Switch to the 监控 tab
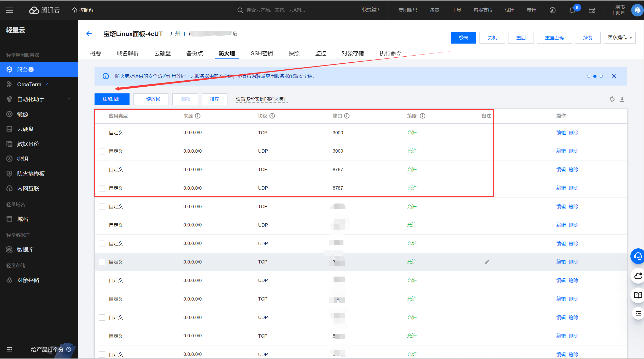 point(321,53)
